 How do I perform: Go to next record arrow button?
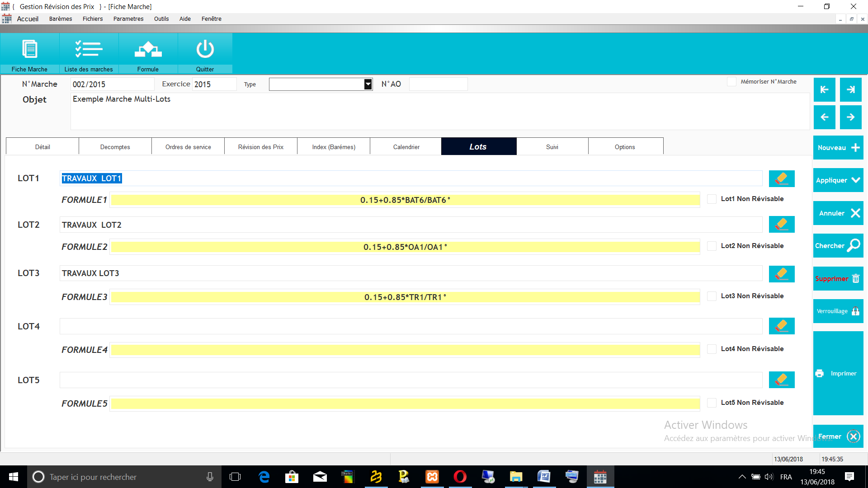[850, 117]
